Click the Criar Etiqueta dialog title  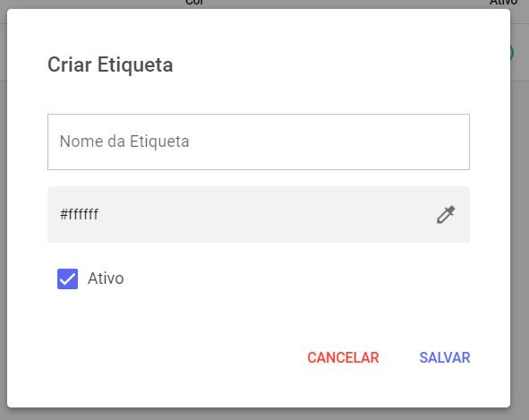pyautogui.click(x=110, y=64)
